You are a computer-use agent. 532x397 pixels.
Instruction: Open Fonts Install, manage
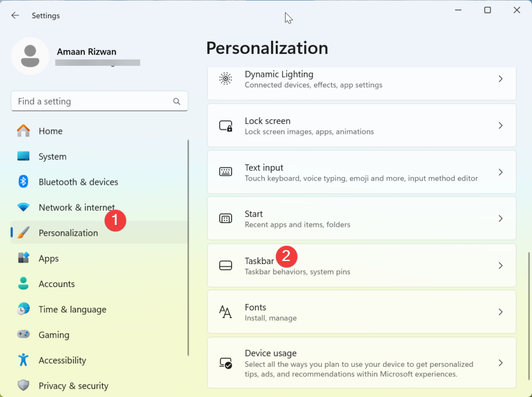[362, 312]
